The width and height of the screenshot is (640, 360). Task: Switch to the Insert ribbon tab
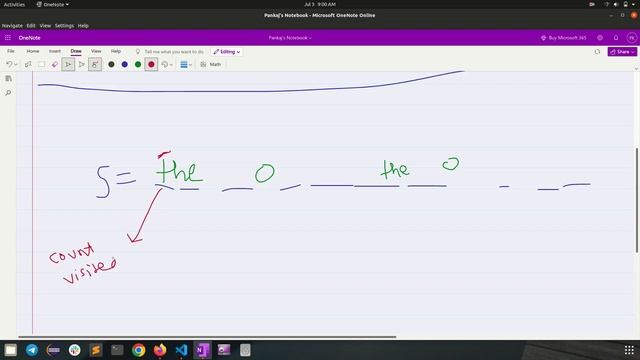(x=55, y=51)
